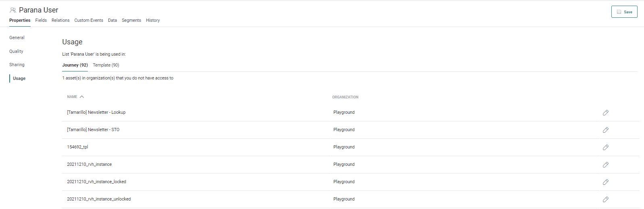Select Quality in the side navigation

pyautogui.click(x=16, y=51)
